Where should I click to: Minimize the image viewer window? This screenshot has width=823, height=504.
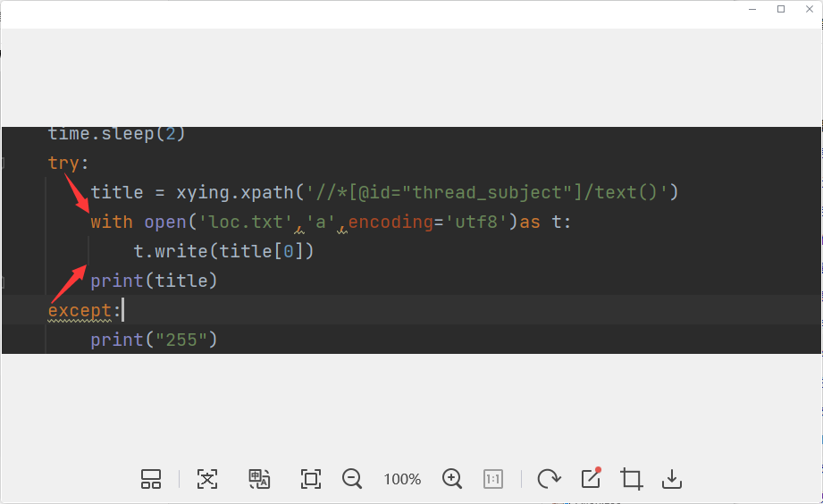tap(755, 9)
